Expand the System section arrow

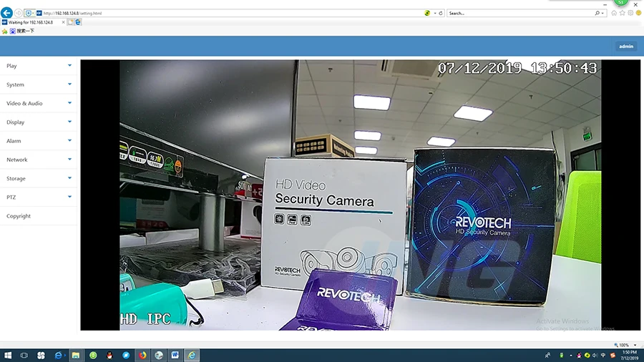pyautogui.click(x=69, y=84)
